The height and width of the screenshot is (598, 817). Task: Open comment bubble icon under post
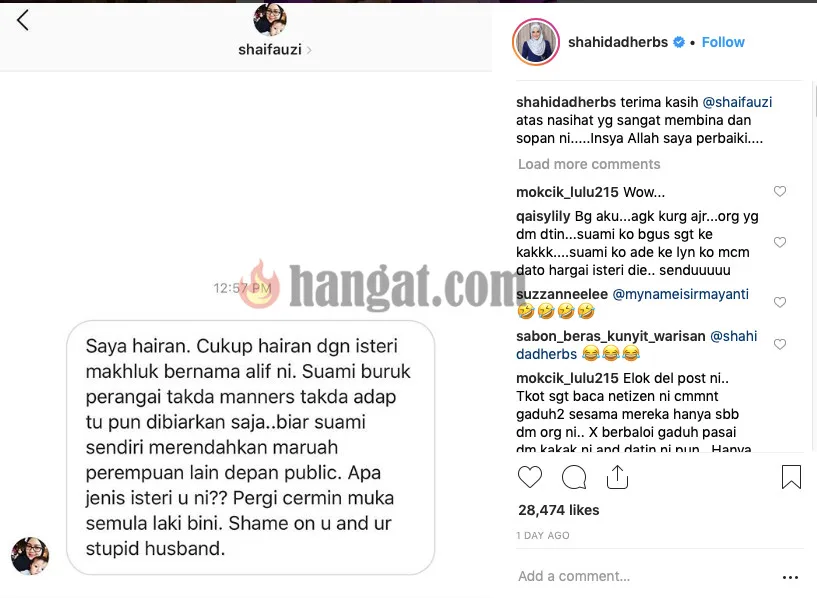coord(574,477)
